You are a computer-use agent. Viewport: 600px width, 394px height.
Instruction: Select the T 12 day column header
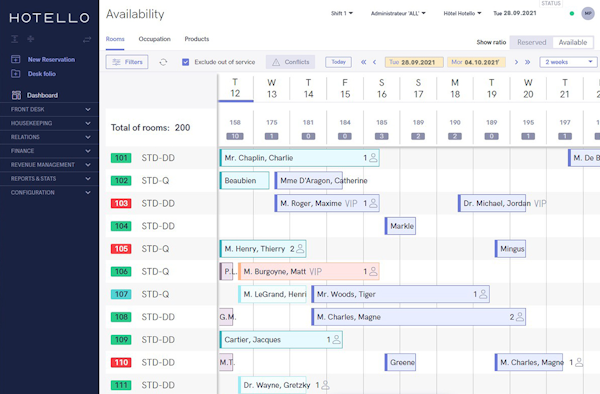tap(235, 88)
